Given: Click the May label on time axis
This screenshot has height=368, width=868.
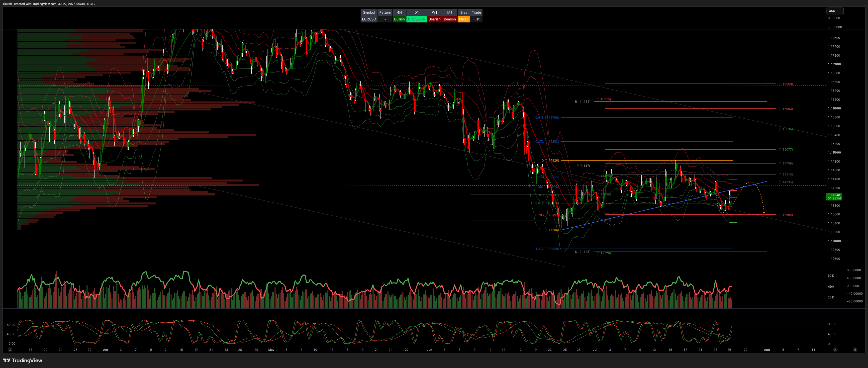Looking at the screenshot, I should click(271, 350).
